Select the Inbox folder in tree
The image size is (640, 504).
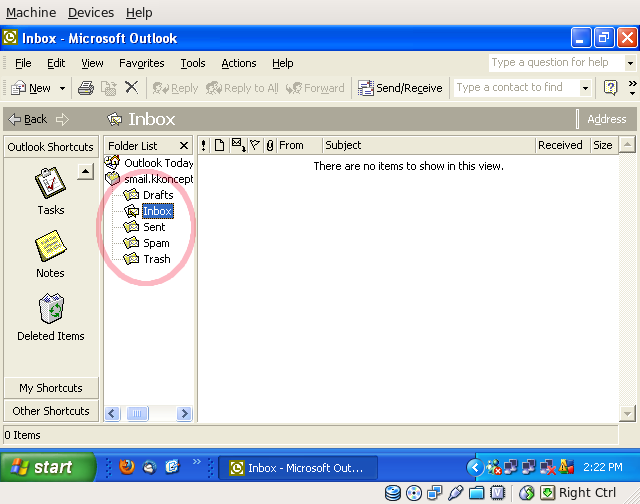pyautogui.click(x=158, y=211)
